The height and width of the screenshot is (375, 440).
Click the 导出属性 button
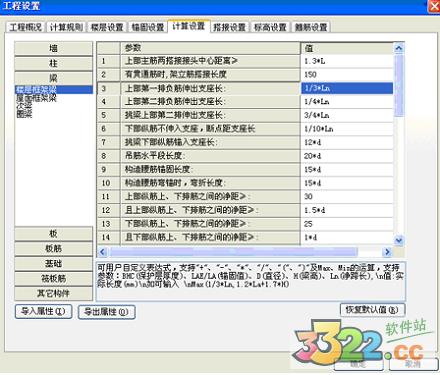pyautogui.click(x=106, y=312)
